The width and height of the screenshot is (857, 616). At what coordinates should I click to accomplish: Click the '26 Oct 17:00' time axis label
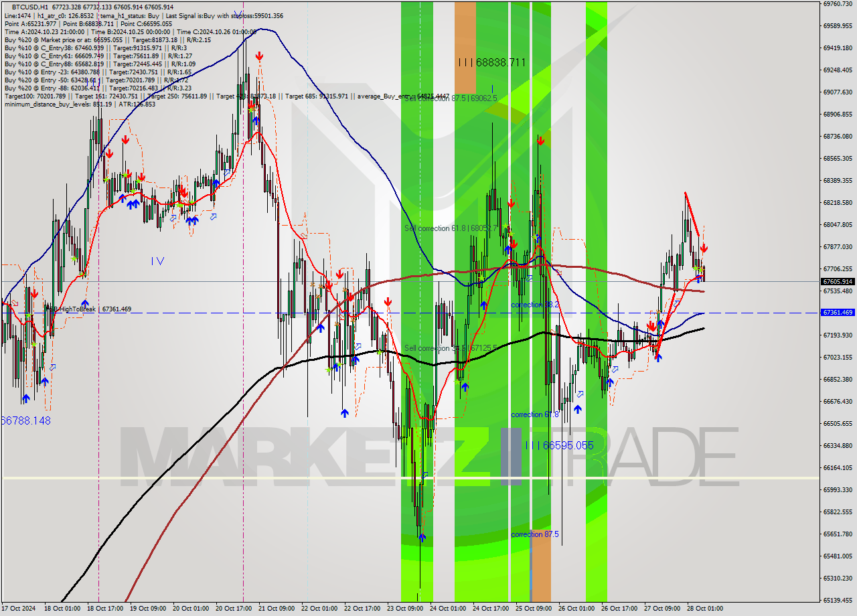[x=619, y=609]
